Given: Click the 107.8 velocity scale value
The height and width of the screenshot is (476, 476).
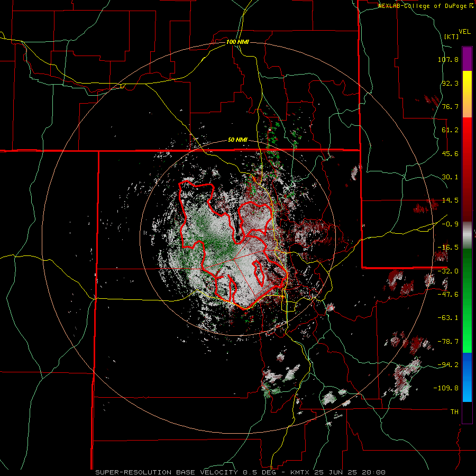Looking at the screenshot, I should click(x=448, y=59).
